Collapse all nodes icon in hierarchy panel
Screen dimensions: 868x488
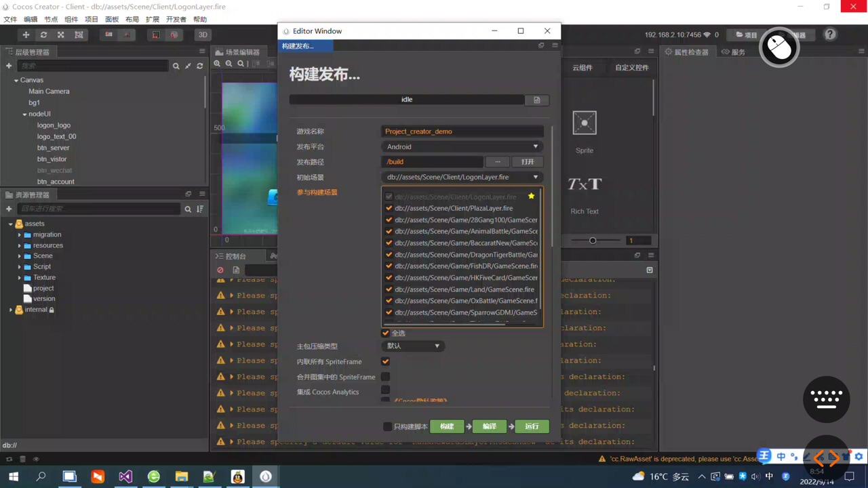[x=188, y=66]
